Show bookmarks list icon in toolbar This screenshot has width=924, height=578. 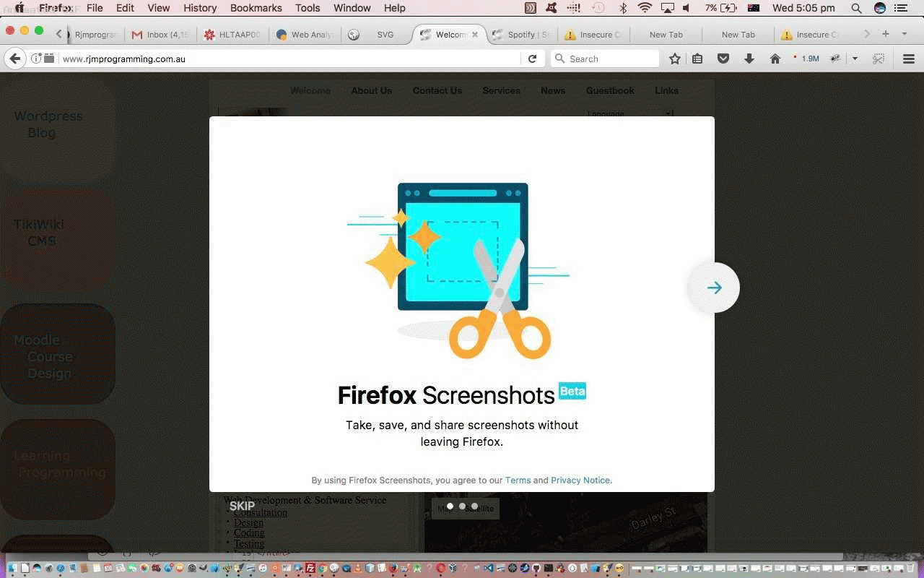click(697, 59)
